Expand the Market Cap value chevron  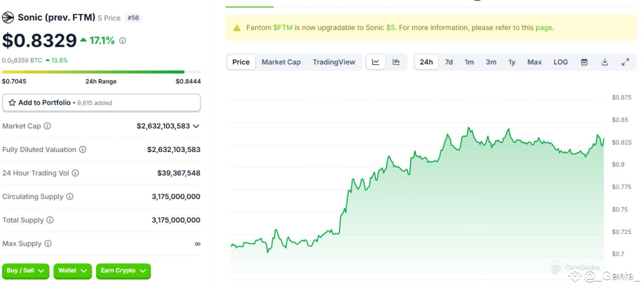196,126
